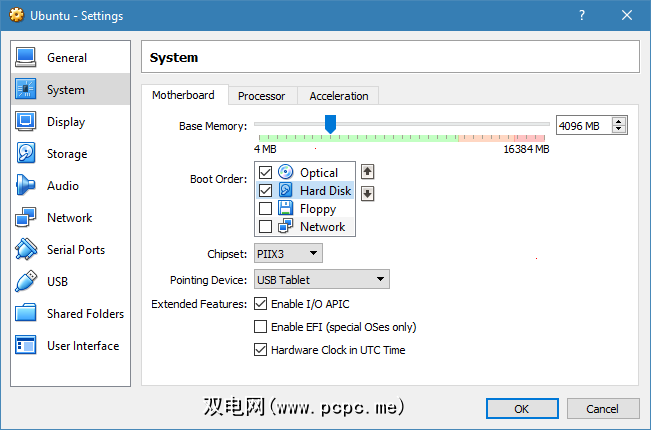Select Shared Folders label in the sidebar
651x430 pixels.
[86, 313]
